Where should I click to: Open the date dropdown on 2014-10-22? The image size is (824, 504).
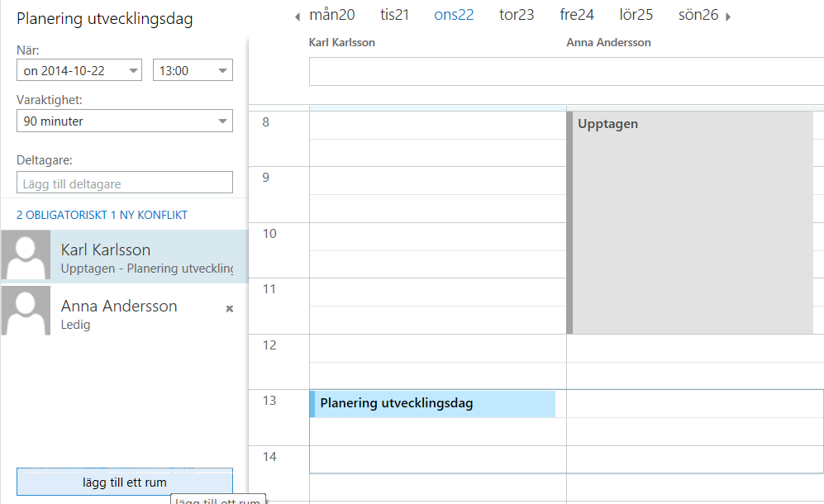pos(134,71)
